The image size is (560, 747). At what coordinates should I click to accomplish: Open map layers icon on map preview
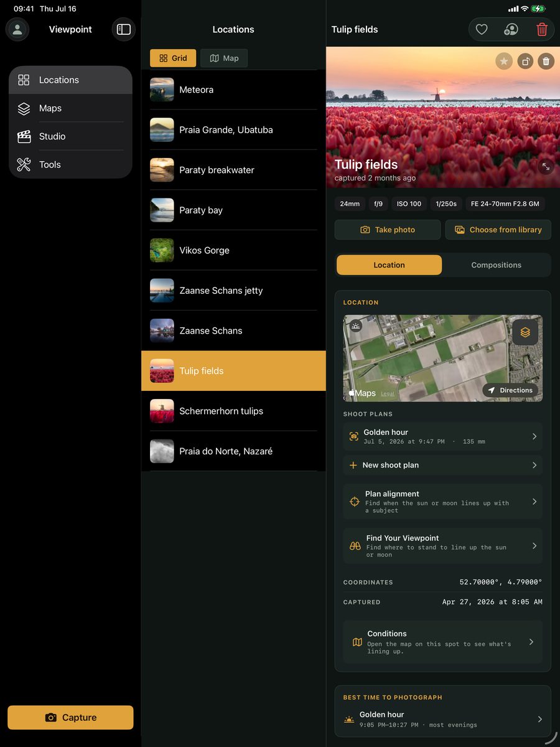click(x=525, y=332)
